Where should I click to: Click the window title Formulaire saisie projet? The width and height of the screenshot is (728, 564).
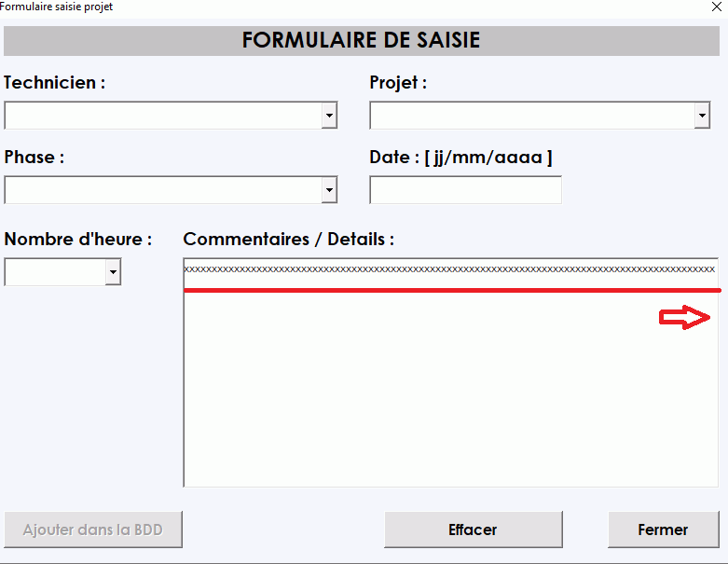57,7
